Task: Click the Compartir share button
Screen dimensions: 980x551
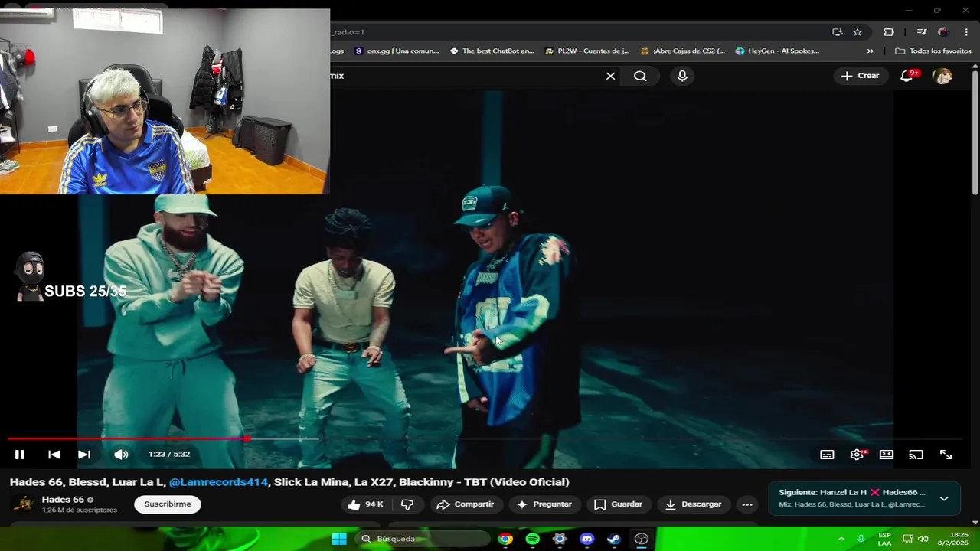Action: [x=465, y=504]
